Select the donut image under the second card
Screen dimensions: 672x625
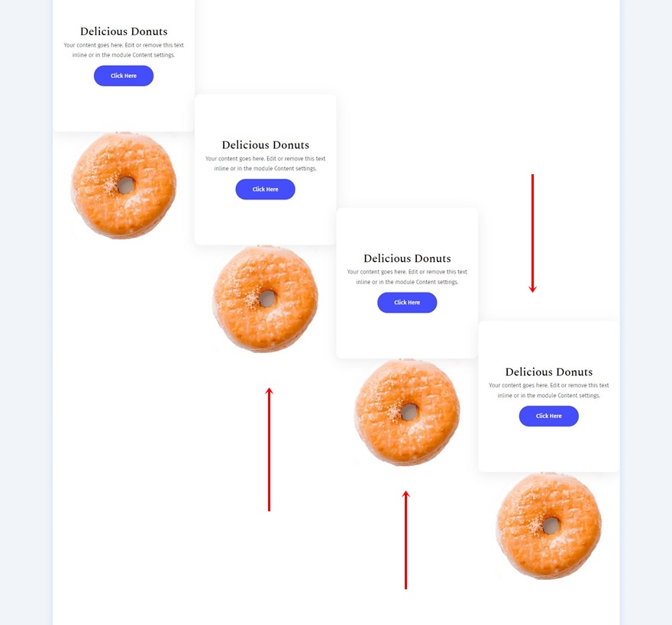[265, 299]
